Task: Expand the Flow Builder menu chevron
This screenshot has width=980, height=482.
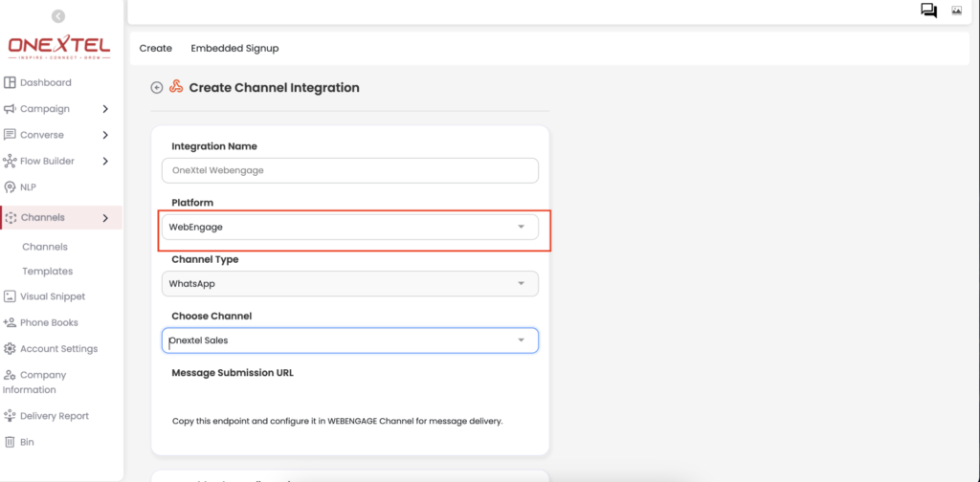Action: (x=105, y=161)
